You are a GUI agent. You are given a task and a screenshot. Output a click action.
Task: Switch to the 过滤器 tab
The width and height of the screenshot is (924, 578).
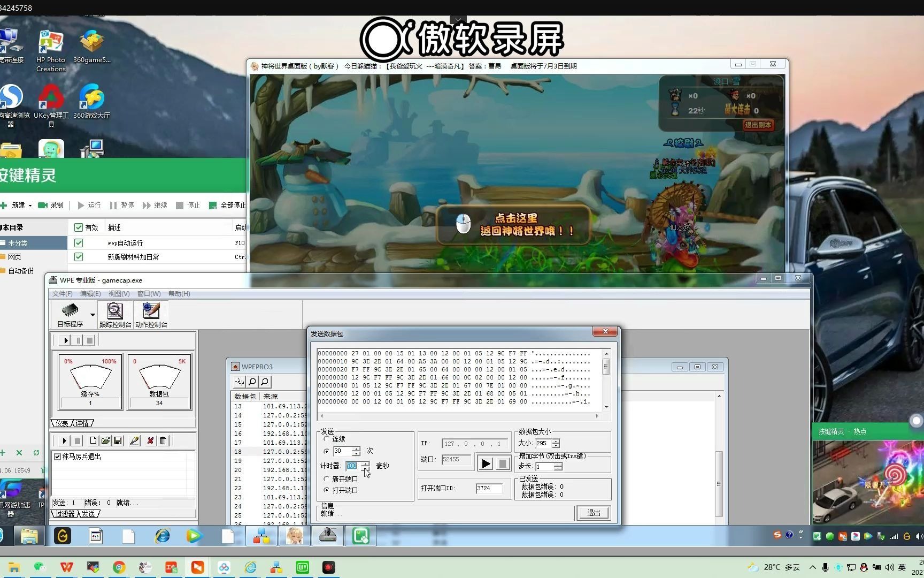coord(65,514)
